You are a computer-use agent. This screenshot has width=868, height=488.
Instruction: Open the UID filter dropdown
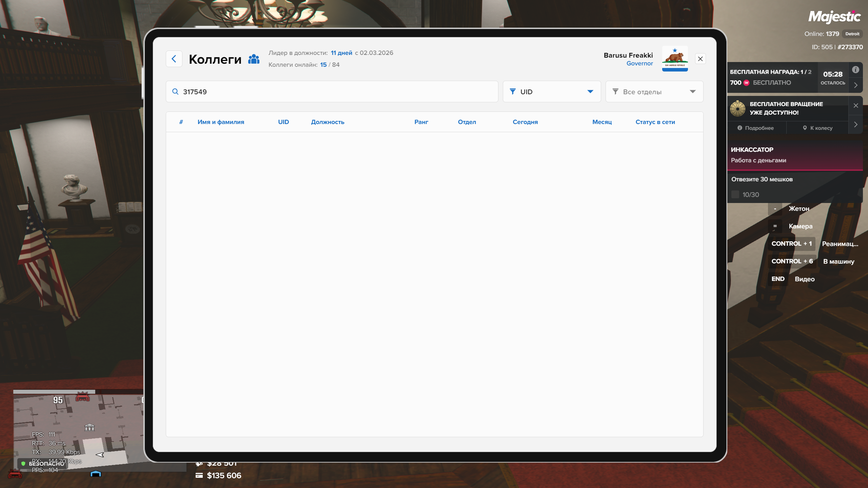pos(552,91)
